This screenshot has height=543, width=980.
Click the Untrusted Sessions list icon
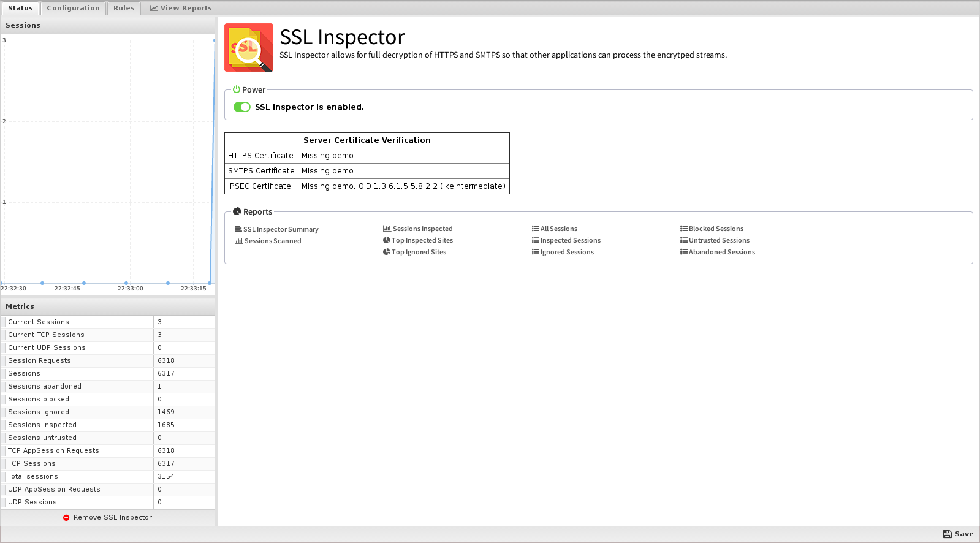(x=684, y=240)
